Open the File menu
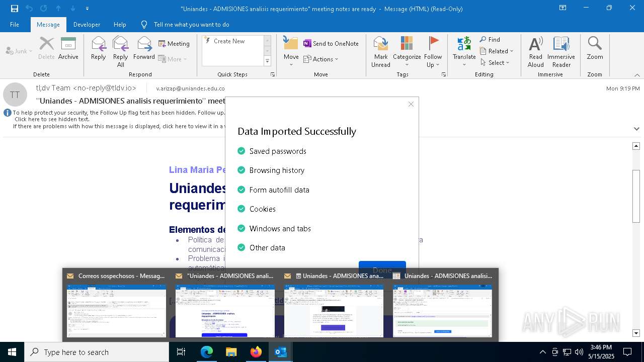Viewport: 644px width, 362px height. tap(15, 24)
